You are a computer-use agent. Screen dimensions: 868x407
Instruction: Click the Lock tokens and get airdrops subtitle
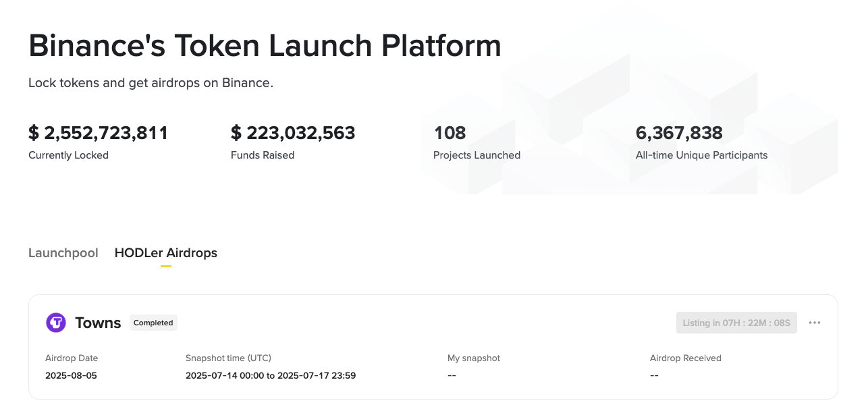click(x=151, y=83)
